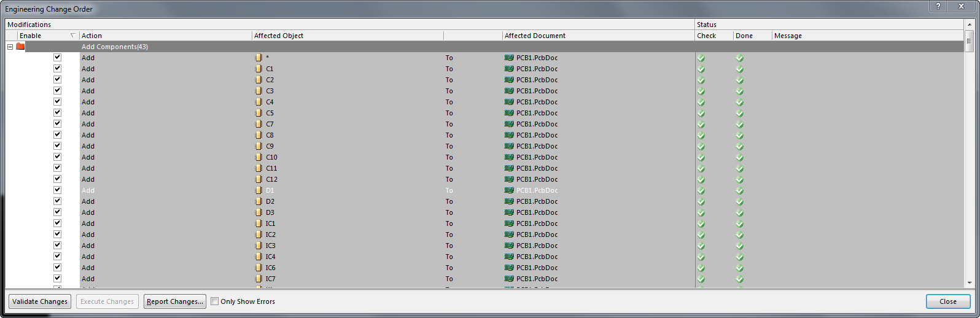The height and width of the screenshot is (318, 980).
Task: Toggle the Enable checkbox for C5
Action: coord(57,112)
